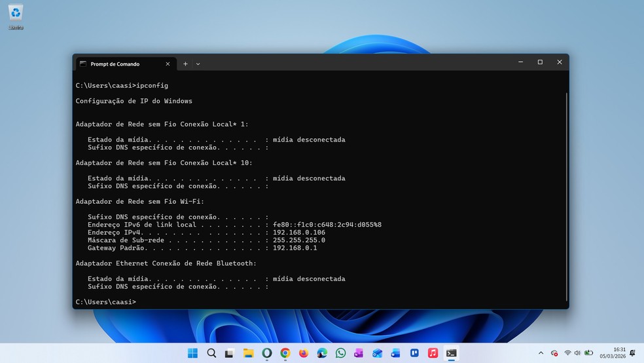Open Apple Music from taskbar
Image resolution: width=644 pixels, height=363 pixels.
click(433, 353)
